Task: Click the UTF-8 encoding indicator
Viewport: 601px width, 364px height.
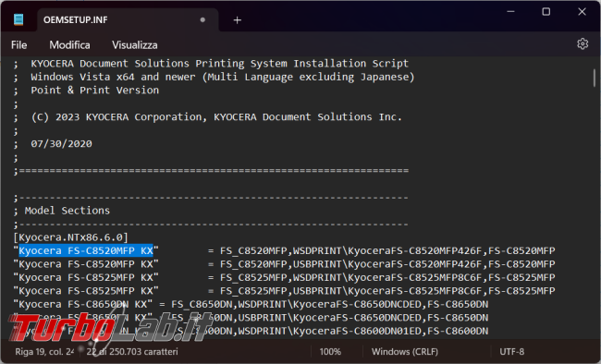Action: 511,351
